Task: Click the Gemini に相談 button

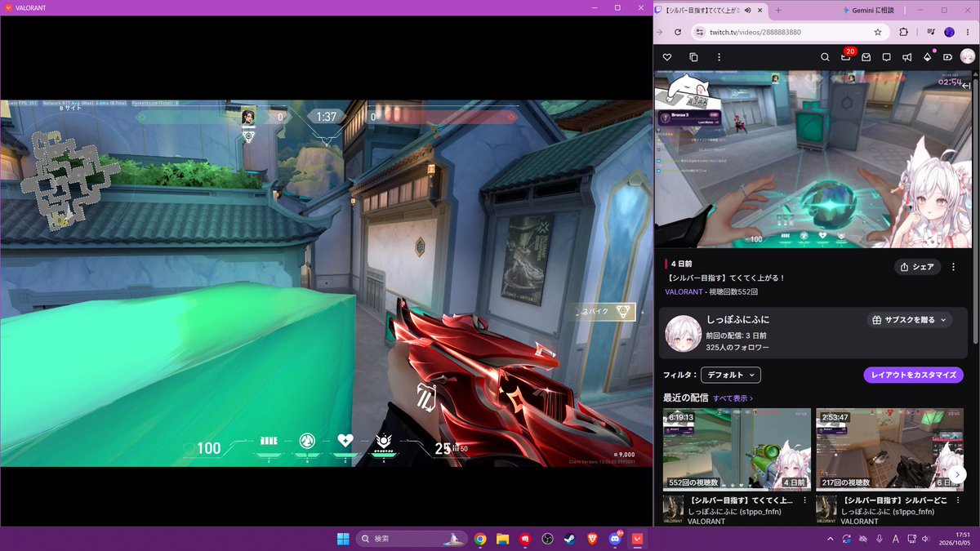Action: click(x=868, y=10)
